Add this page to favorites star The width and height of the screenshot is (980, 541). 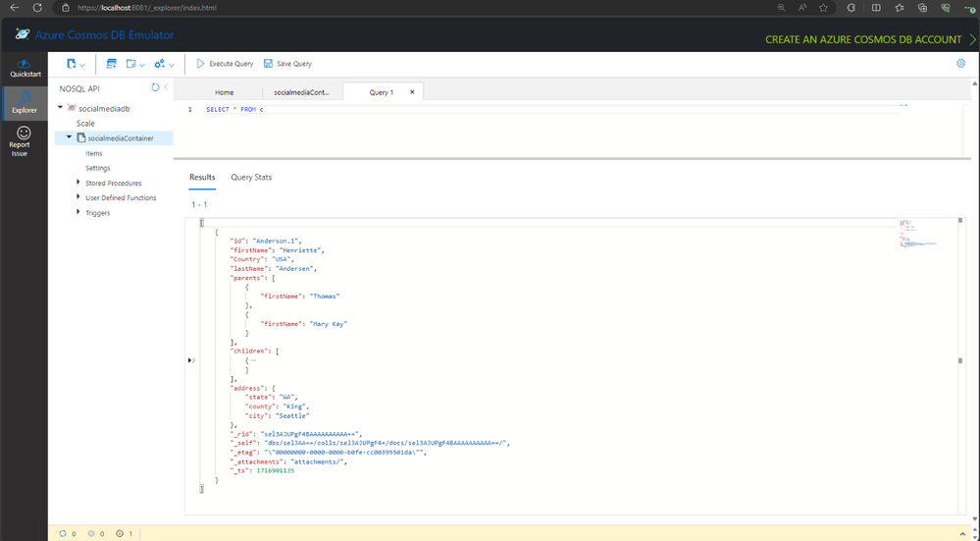(823, 8)
